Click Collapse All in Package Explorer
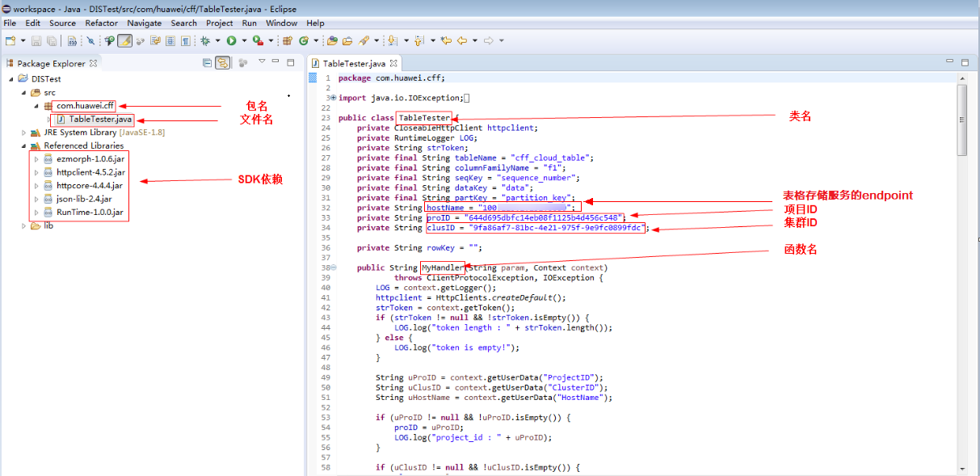This screenshot has height=476, width=980. [x=208, y=62]
